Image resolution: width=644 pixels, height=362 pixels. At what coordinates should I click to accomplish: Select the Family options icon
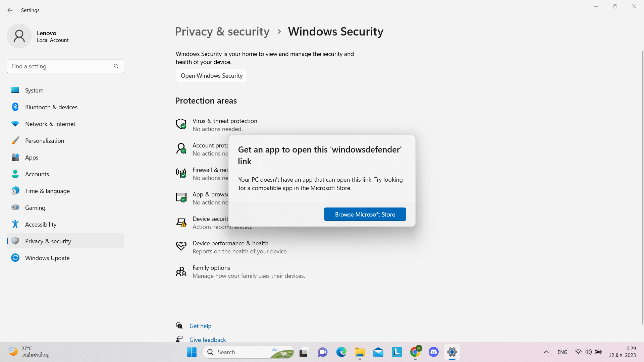181,271
